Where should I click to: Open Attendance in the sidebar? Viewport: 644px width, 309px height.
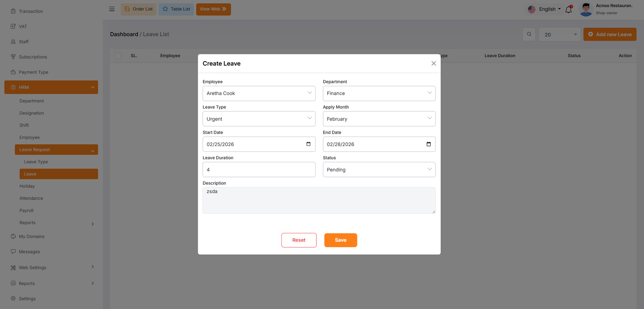pyautogui.click(x=31, y=198)
